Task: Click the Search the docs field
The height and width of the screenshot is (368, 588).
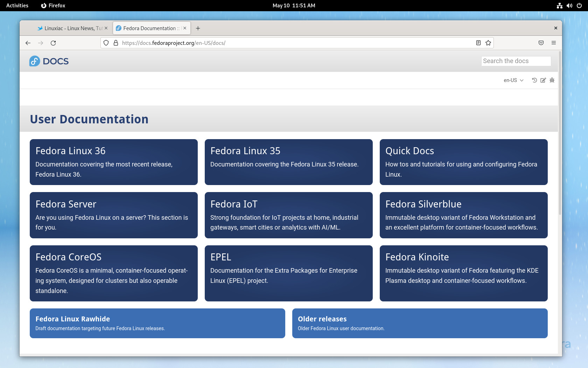Action: (516, 61)
